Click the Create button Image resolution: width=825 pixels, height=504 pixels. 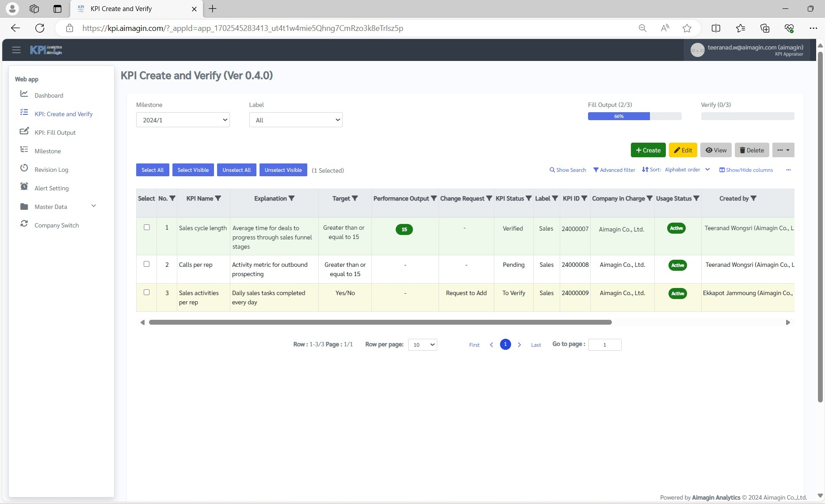(x=648, y=150)
